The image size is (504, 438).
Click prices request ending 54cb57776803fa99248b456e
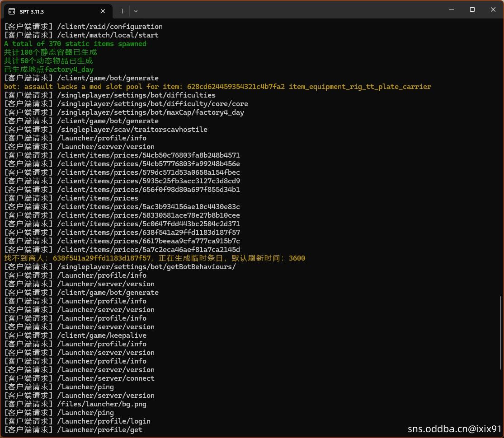click(x=122, y=164)
